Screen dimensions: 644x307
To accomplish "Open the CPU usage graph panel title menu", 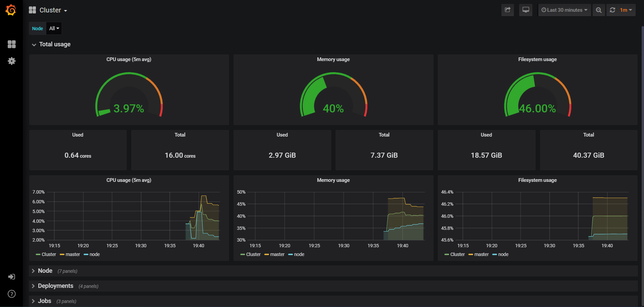I will pyautogui.click(x=129, y=180).
